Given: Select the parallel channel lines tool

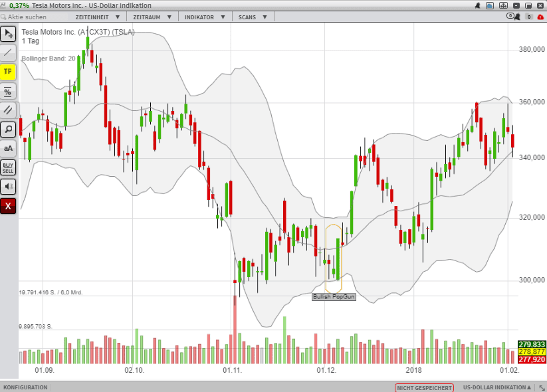Looking at the screenshot, I should [x=8, y=110].
